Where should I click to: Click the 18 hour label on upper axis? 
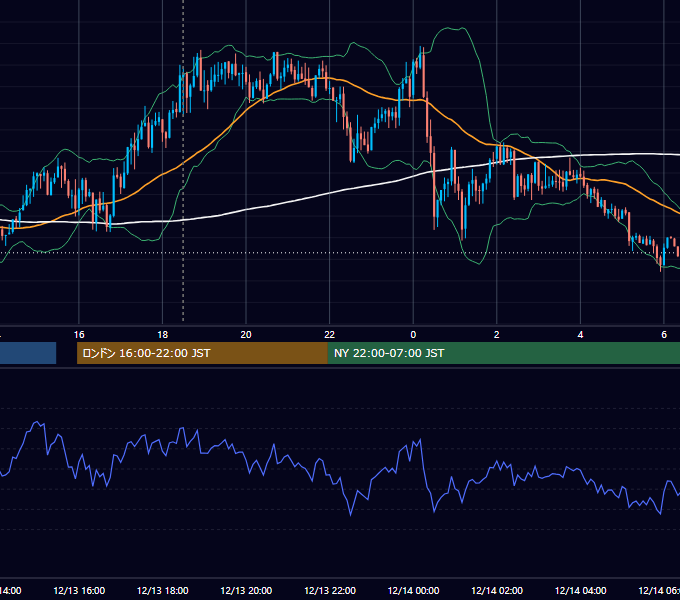point(163,334)
